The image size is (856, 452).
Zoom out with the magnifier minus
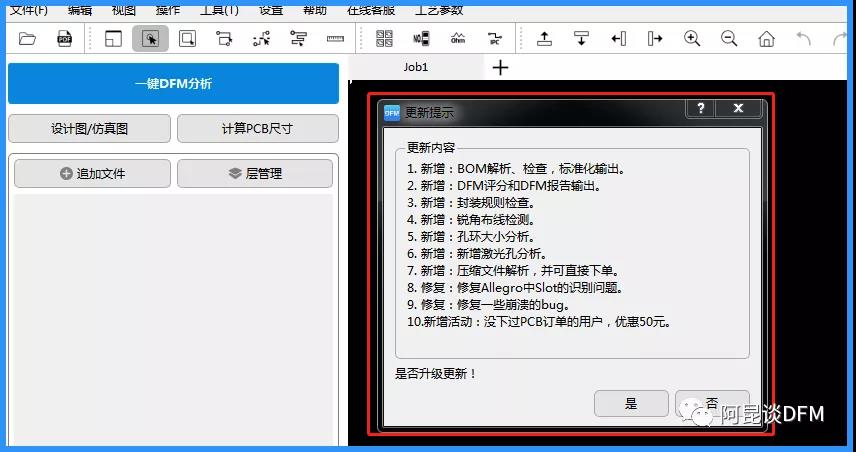click(x=729, y=39)
